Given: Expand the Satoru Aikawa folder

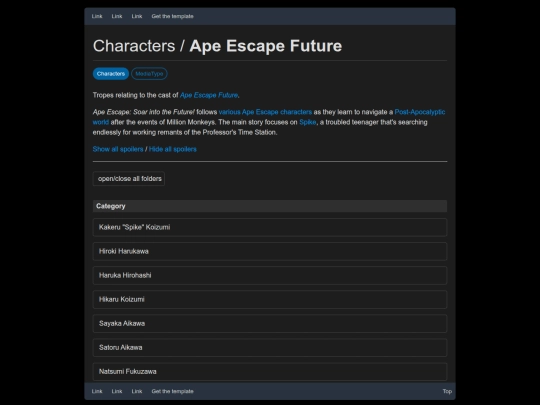Looking at the screenshot, I should point(270,347).
